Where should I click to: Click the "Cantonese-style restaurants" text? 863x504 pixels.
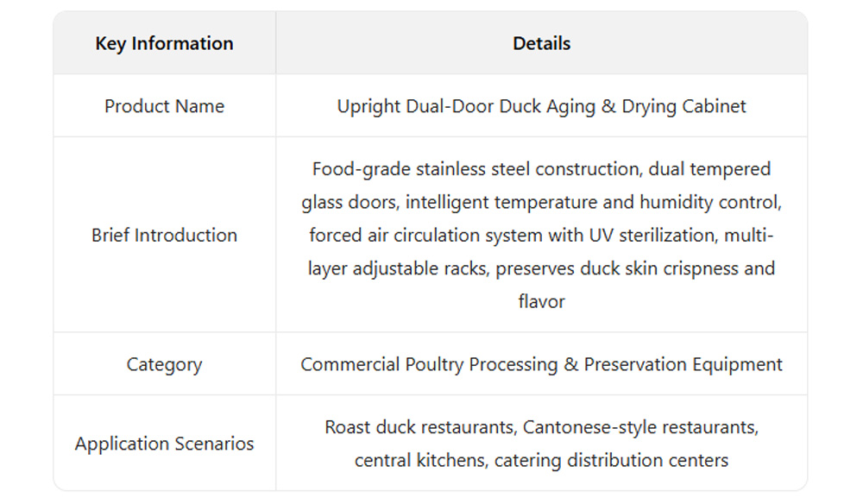639,427
